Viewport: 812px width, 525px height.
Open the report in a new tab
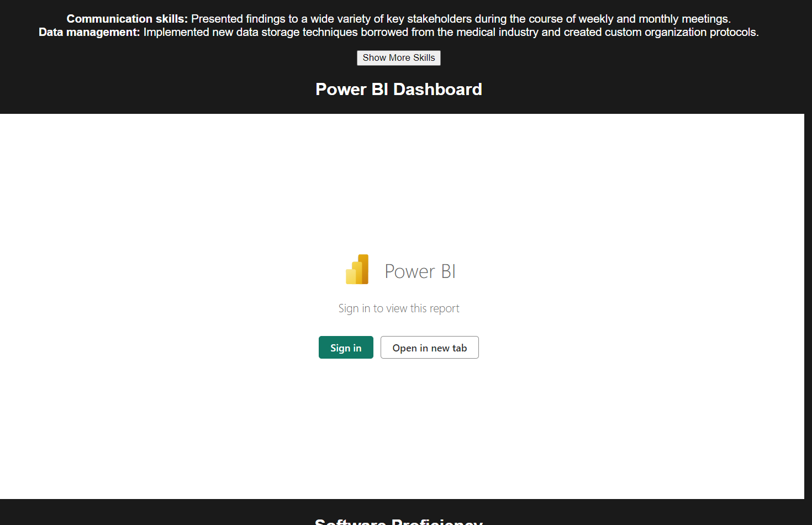430,348
